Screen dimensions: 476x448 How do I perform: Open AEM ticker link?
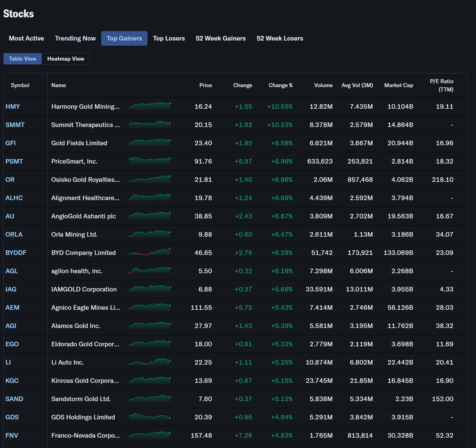click(12, 308)
